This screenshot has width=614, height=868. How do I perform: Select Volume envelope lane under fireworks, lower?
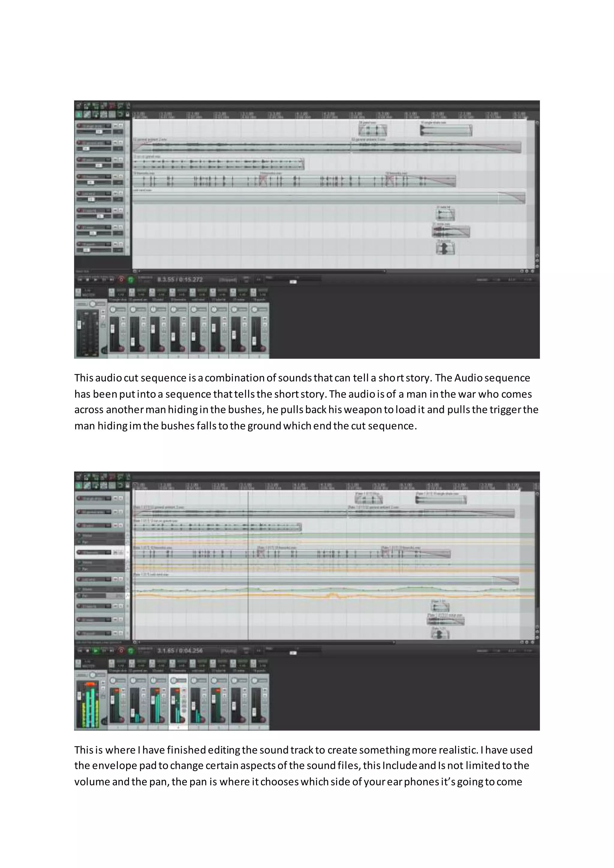pos(100,563)
